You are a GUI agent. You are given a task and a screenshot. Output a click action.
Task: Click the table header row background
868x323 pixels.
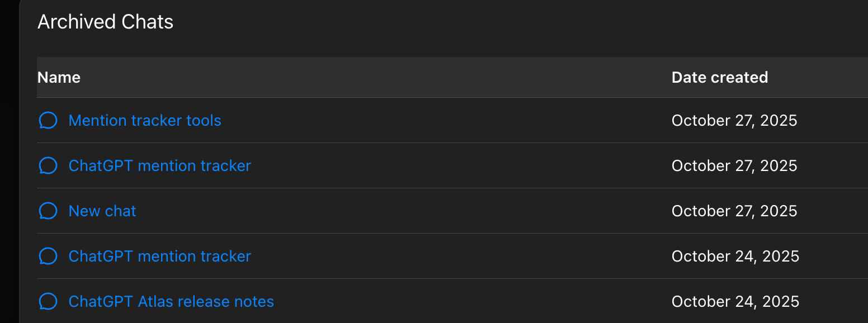pos(391,77)
